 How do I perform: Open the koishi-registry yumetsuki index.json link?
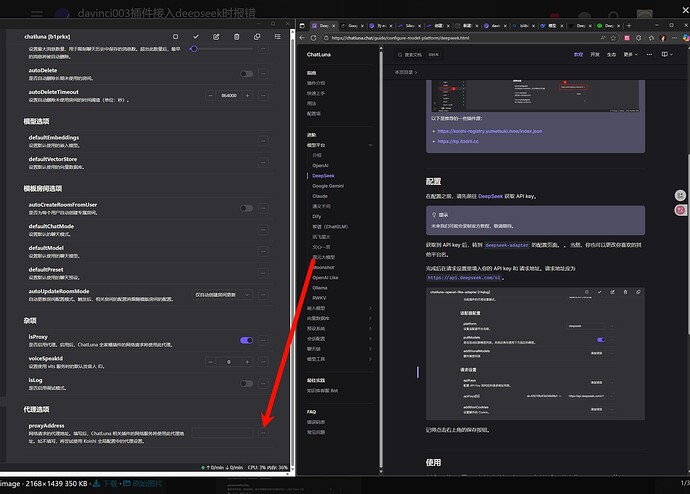[x=490, y=131]
